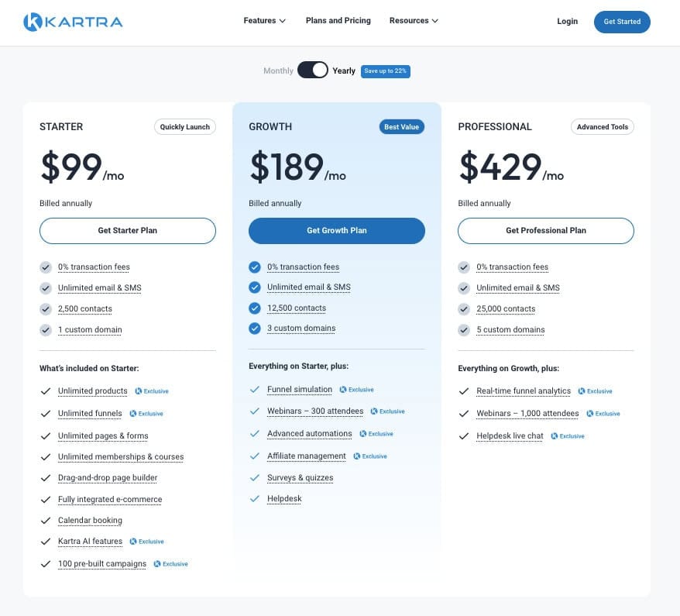Select the Monthly billing label
Viewport: 680px width, 616px height.
point(278,71)
